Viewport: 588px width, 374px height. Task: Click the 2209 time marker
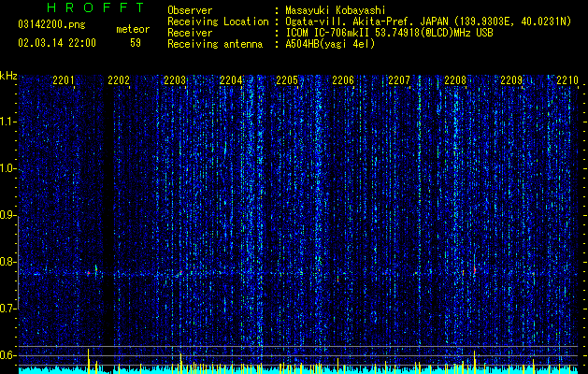coord(511,80)
